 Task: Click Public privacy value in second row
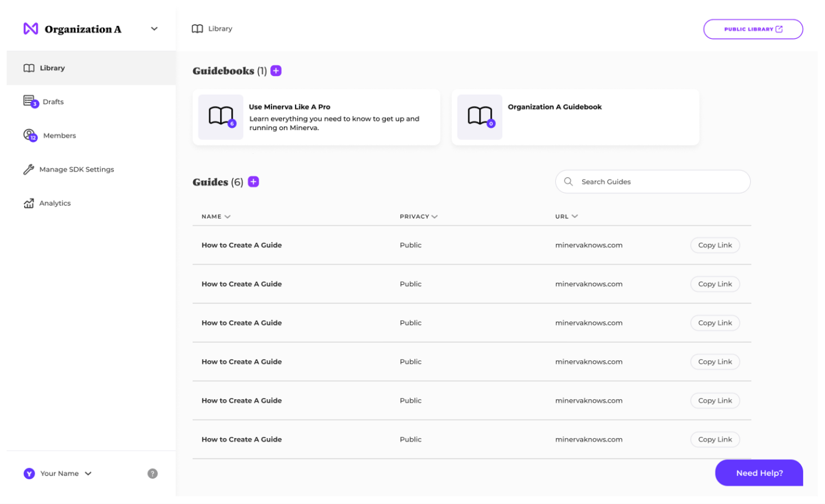(411, 284)
